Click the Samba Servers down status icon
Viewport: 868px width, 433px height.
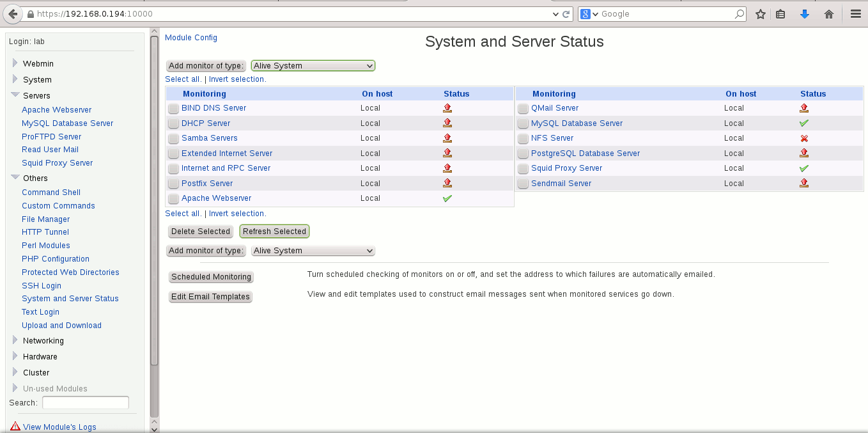coord(447,138)
